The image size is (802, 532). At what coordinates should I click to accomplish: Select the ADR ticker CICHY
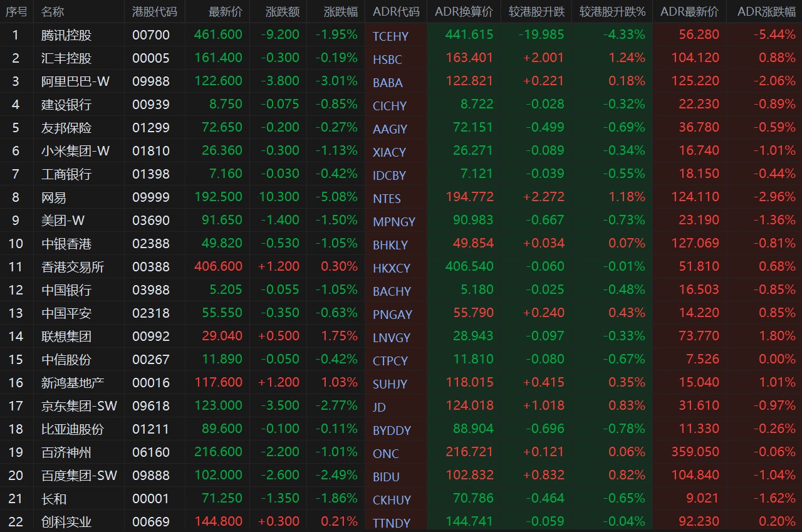[390, 106]
